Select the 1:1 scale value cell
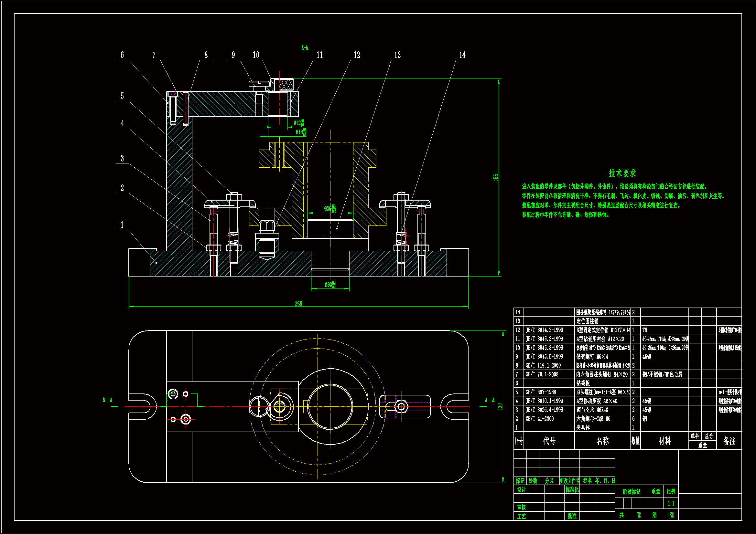This screenshot has height=534, width=756. click(671, 504)
